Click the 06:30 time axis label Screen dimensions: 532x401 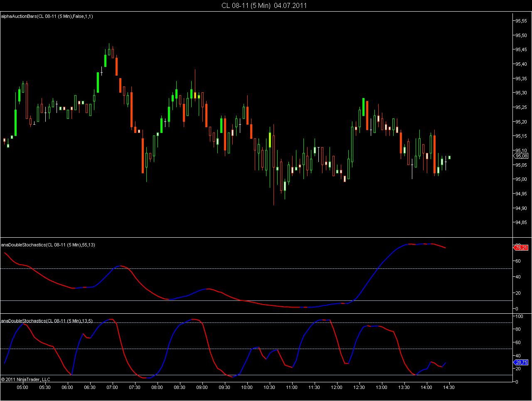point(90,387)
